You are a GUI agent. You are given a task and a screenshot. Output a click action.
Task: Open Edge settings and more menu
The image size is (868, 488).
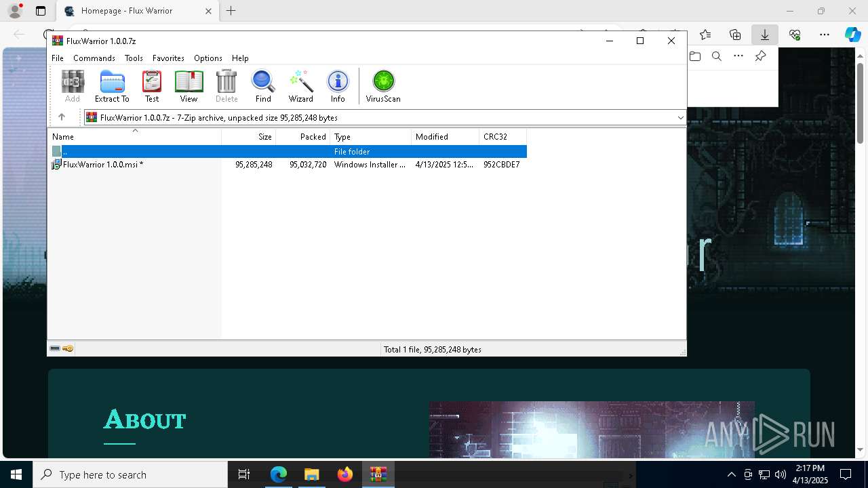(x=825, y=35)
